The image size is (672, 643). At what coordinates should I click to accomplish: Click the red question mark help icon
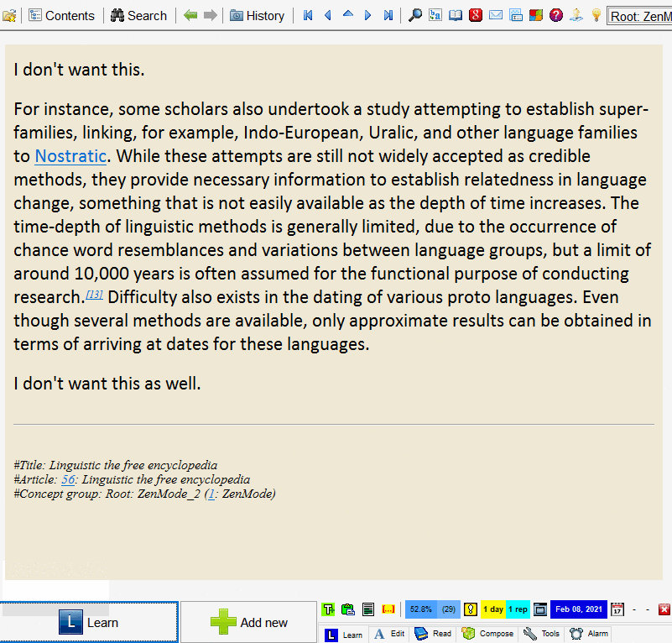pos(556,15)
